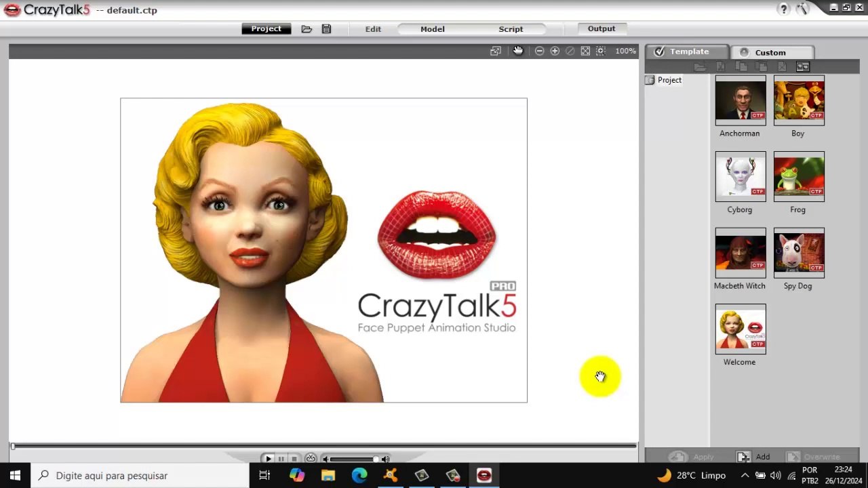Click the Fit to Window icon
This screenshot has width=868, height=488.
(585, 51)
